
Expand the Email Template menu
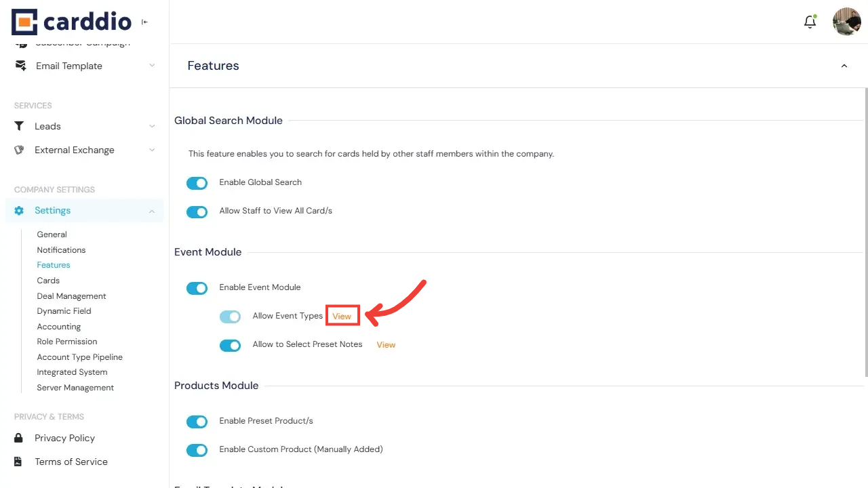tap(152, 66)
